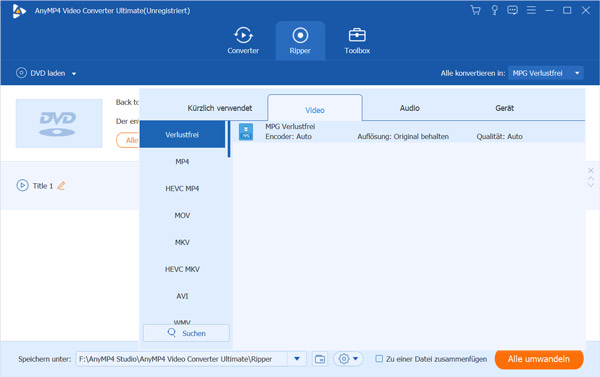Remove the title with X icon
The width and height of the screenshot is (600, 377).
point(591,170)
